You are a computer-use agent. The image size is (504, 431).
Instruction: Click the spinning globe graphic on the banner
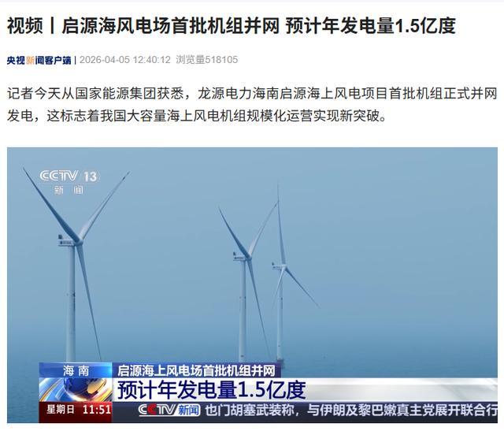tap(76, 390)
